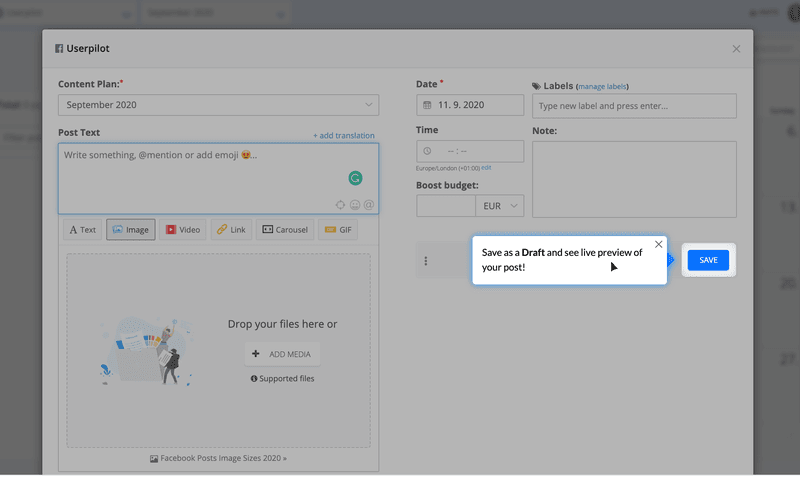Select the GIF post type tab
This screenshot has width=800, height=479.
337,230
